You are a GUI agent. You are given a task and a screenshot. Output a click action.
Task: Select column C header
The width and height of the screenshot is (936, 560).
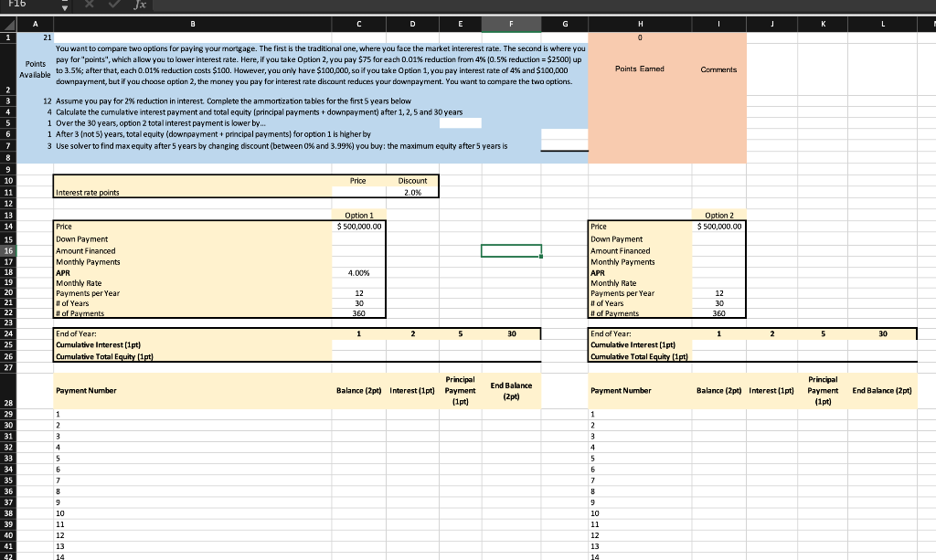358,25
